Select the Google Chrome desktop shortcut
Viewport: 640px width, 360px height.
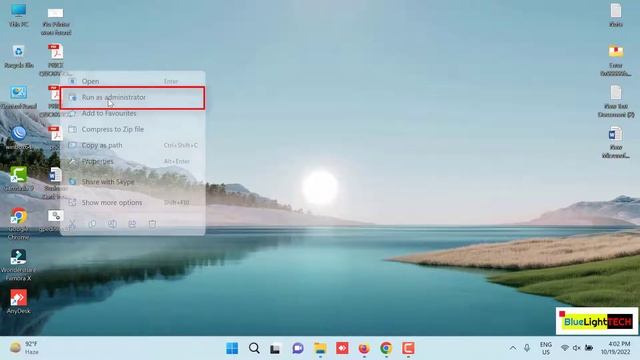[19, 224]
